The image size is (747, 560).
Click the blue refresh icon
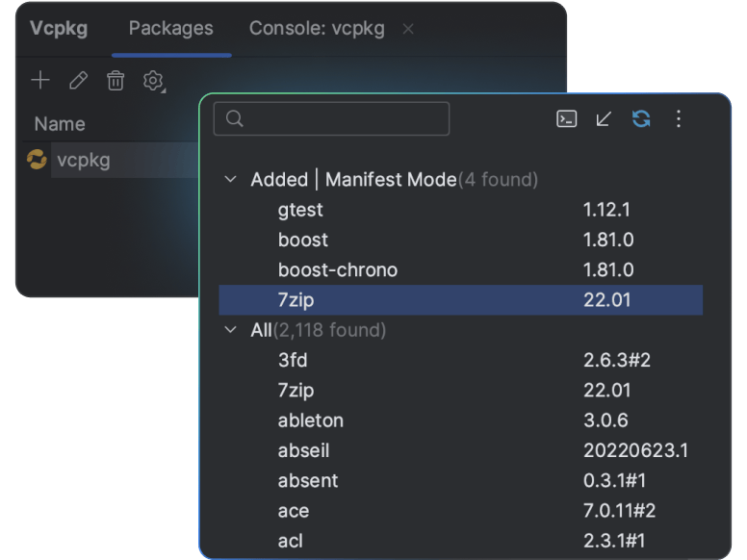coord(641,118)
